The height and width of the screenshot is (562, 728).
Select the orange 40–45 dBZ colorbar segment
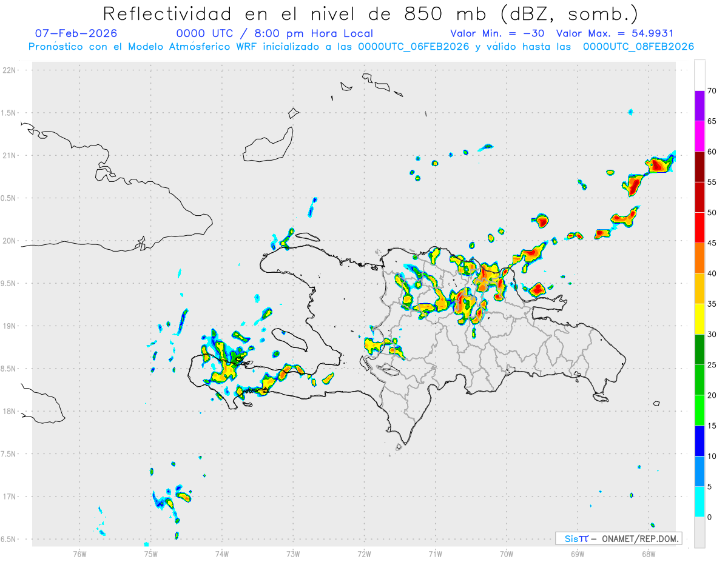point(699,258)
